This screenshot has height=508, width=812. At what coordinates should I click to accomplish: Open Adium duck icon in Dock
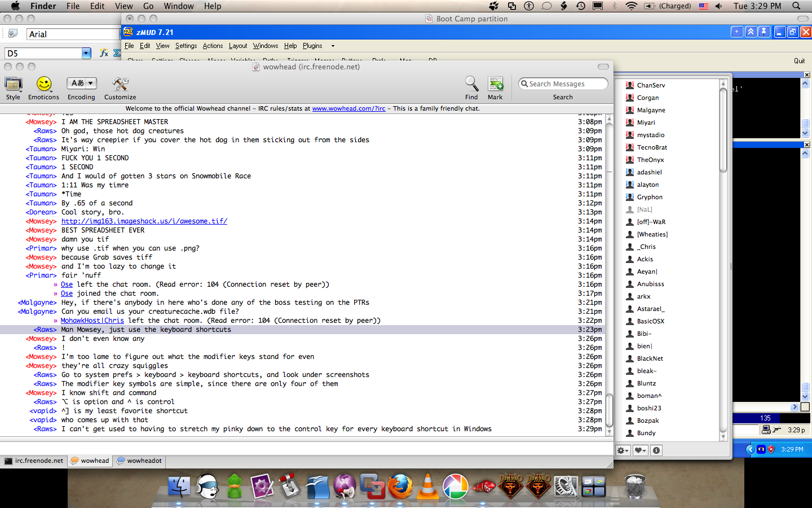235,487
